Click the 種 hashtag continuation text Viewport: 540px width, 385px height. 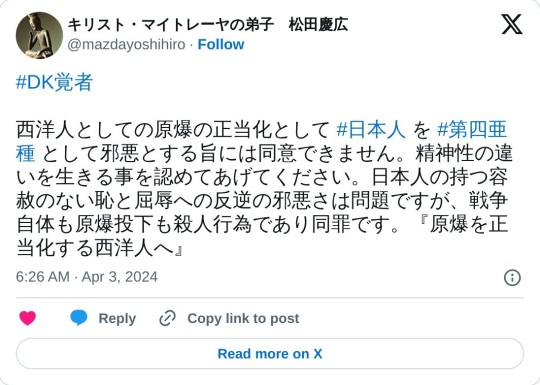pyautogui.click(x=25, y=154)
